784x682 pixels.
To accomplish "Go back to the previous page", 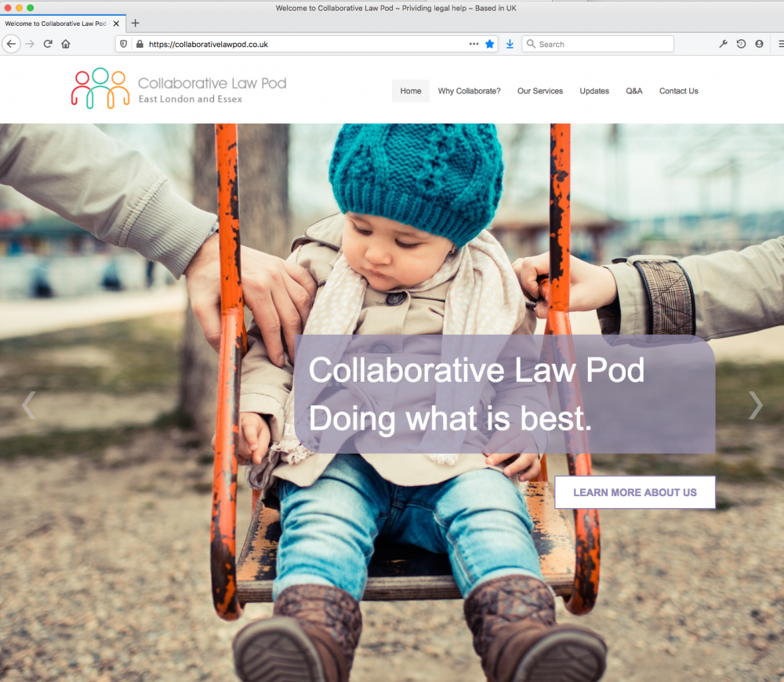I will 11,44.
